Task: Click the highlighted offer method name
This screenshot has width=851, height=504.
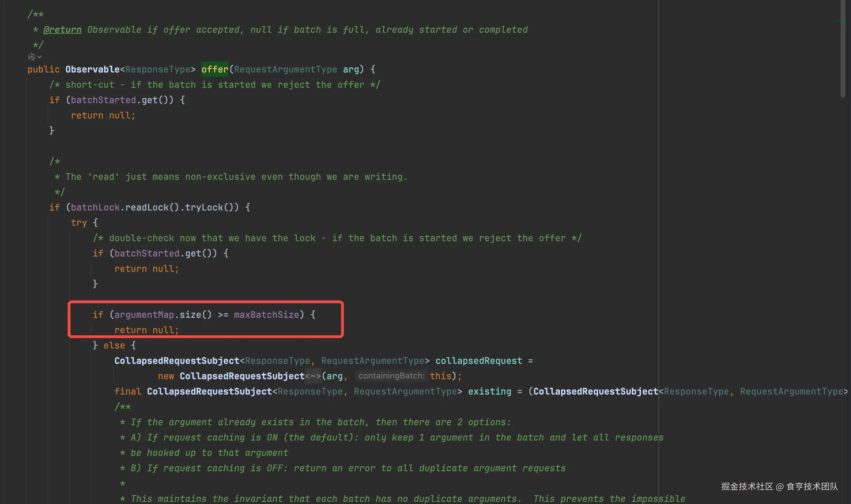Action: [x=214, y=69]
